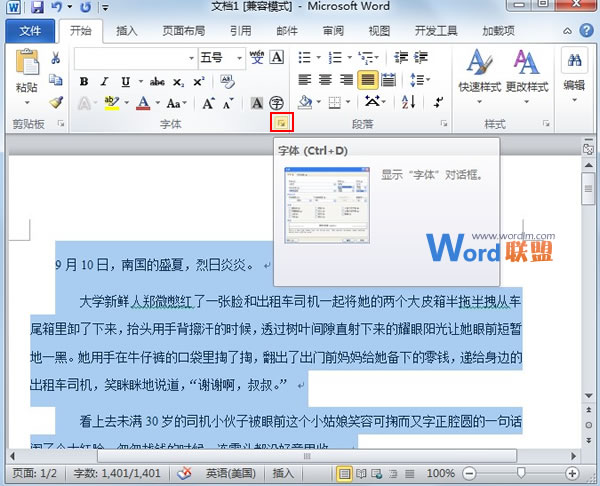Open font color dropdown arrow
Image resolution: width=600 pixels, height=486 pixels.
(158, 103)
